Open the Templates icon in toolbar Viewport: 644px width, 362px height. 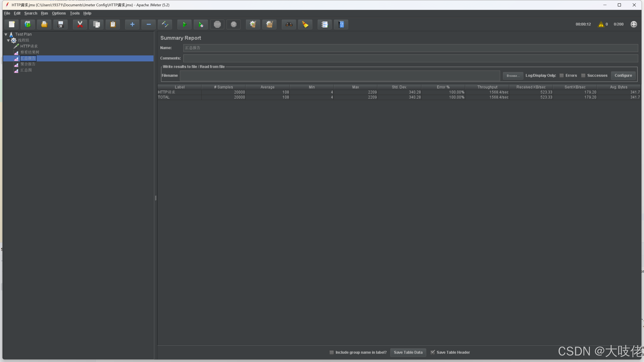pyautogui.click(x=28, y=24)
